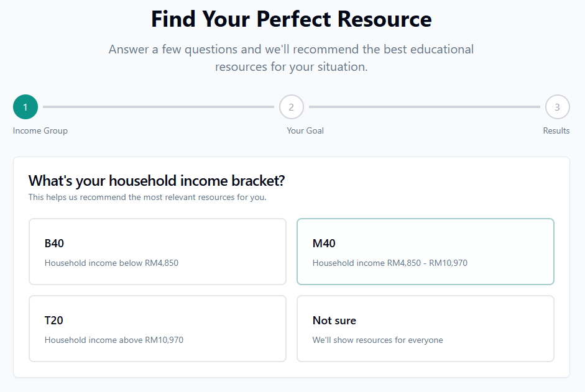Click the 'Household income below RM4,850' text
Viewport: 585px width, 392px height.
111,263
